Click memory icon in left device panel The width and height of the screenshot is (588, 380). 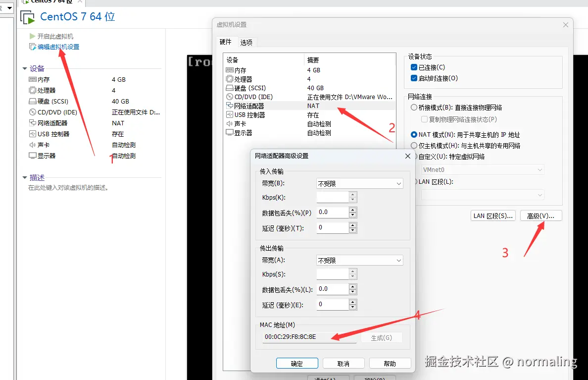(x=33, y=80)
